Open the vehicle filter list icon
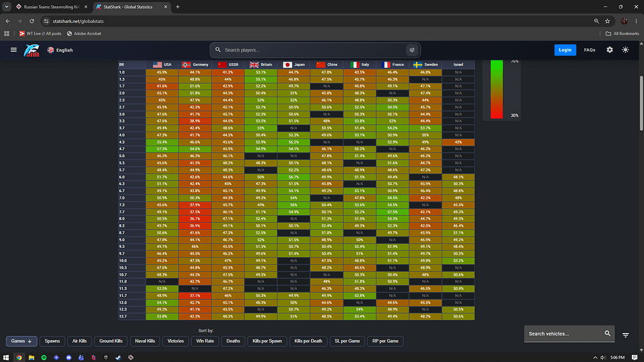 (625, 336)
